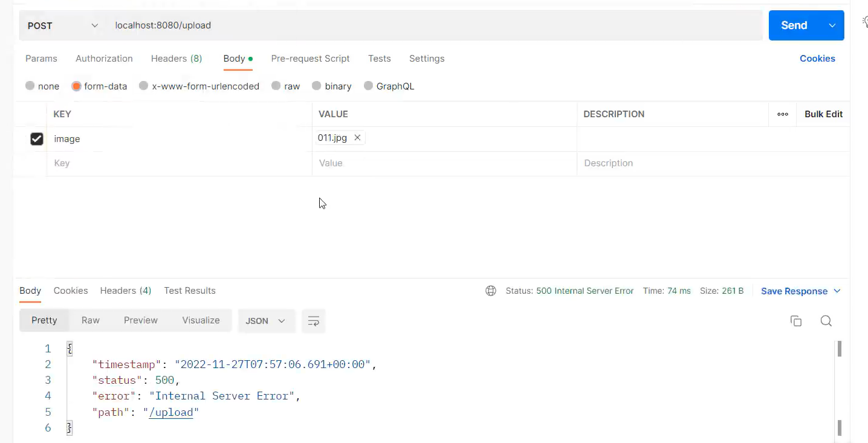Open the request Headers (8) tab

click(177, 59)
